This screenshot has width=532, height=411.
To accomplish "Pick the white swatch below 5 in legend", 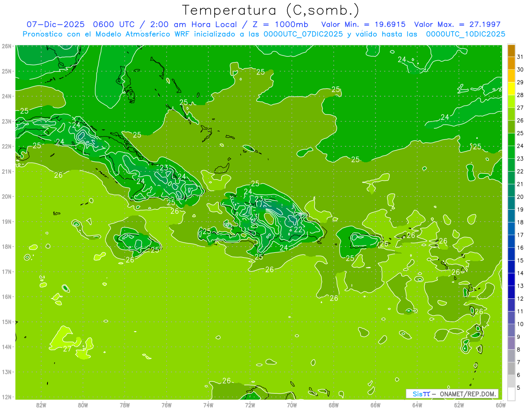I will 511,394.
